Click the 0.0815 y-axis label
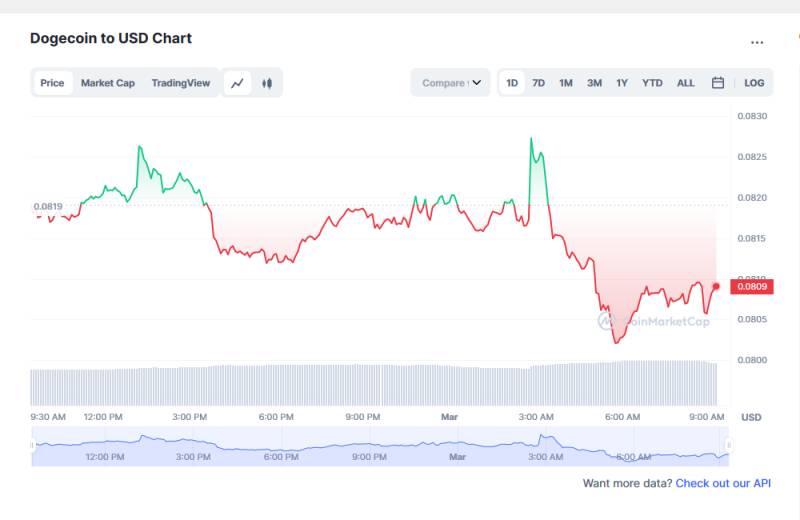The width and height of the screenshot is (800, 520). pos(752,238)
